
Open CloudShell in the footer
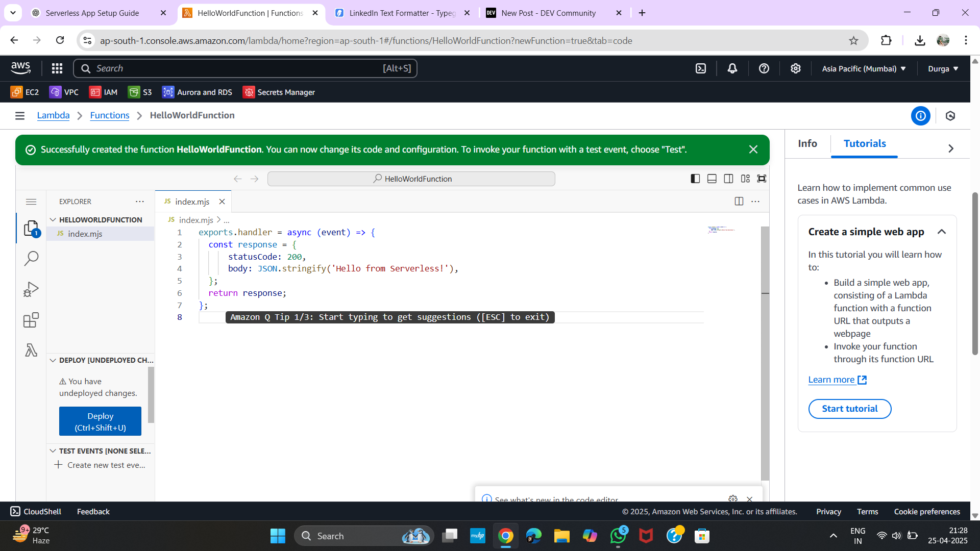click(x=36, y=511)
